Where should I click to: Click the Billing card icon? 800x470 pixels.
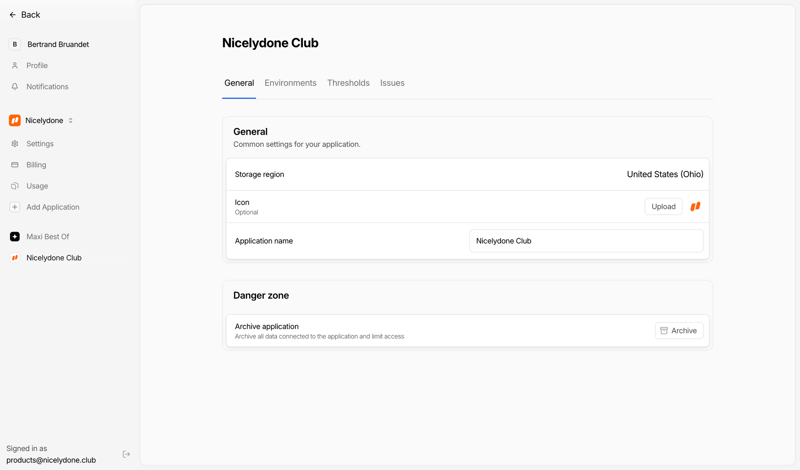pos(15,165)
